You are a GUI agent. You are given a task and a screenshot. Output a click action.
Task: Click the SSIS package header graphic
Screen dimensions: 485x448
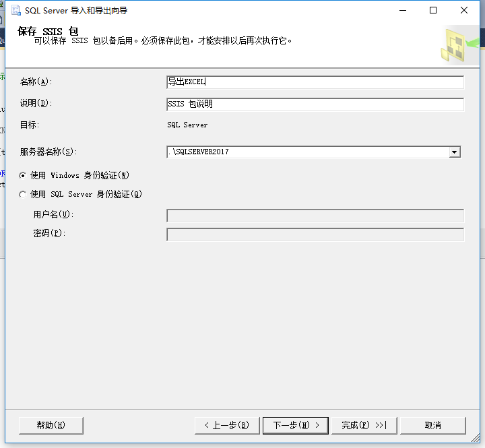459,45
